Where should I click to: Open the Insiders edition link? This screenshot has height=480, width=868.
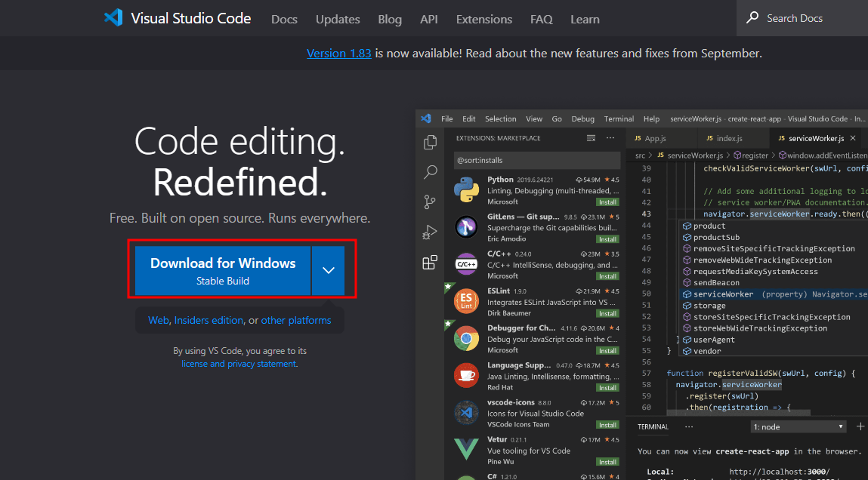(209, 320)
